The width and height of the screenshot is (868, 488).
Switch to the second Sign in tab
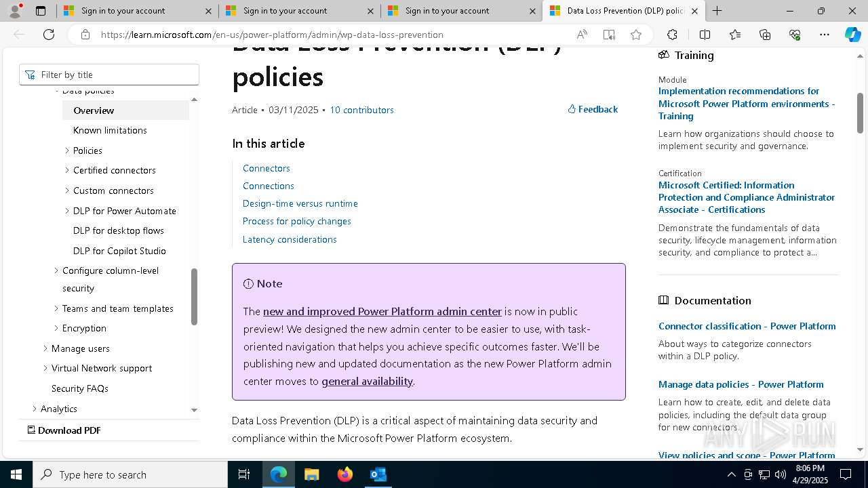(299, 11)
